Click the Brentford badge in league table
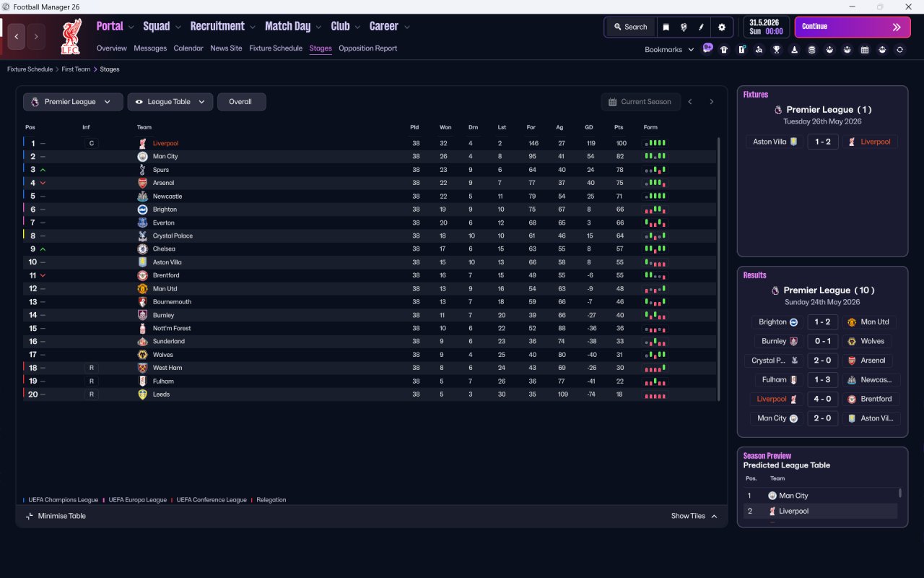The image size is (924, 578). [x=142, y=276]
